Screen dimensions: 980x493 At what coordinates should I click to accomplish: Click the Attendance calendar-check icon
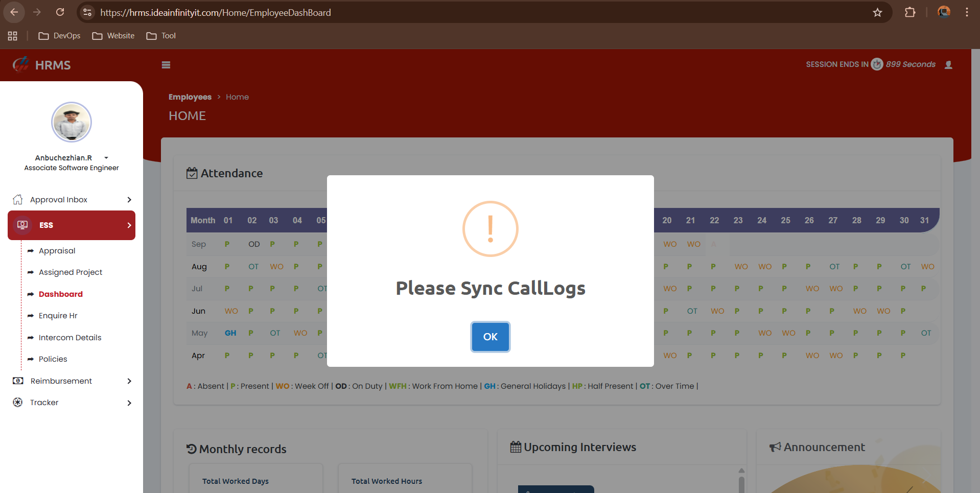coord(192,173)
